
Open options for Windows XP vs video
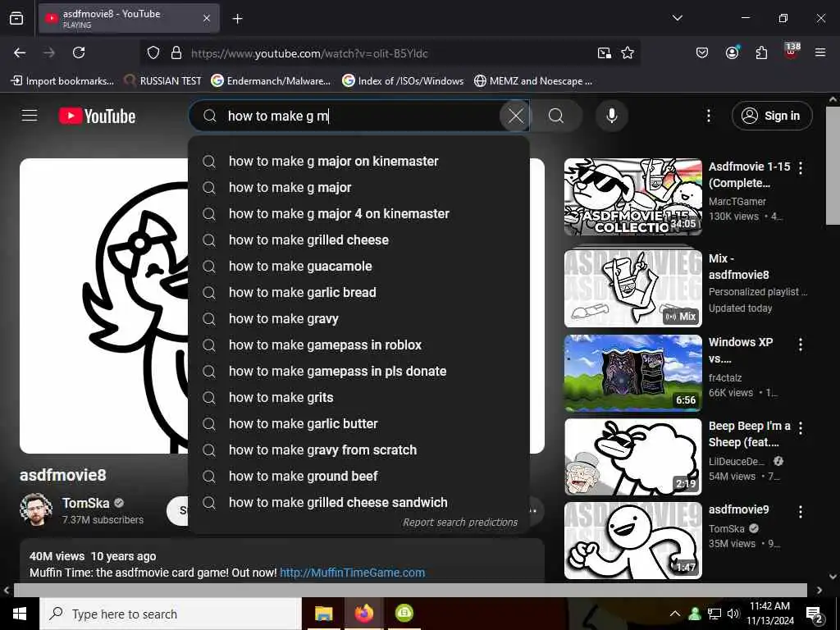[x=801, y=345]
